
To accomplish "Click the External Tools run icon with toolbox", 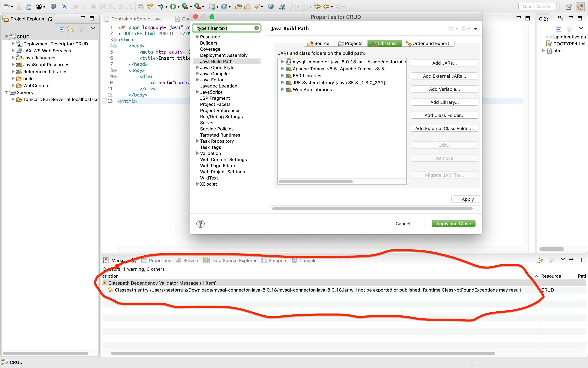I will click(x=198, y=7).
